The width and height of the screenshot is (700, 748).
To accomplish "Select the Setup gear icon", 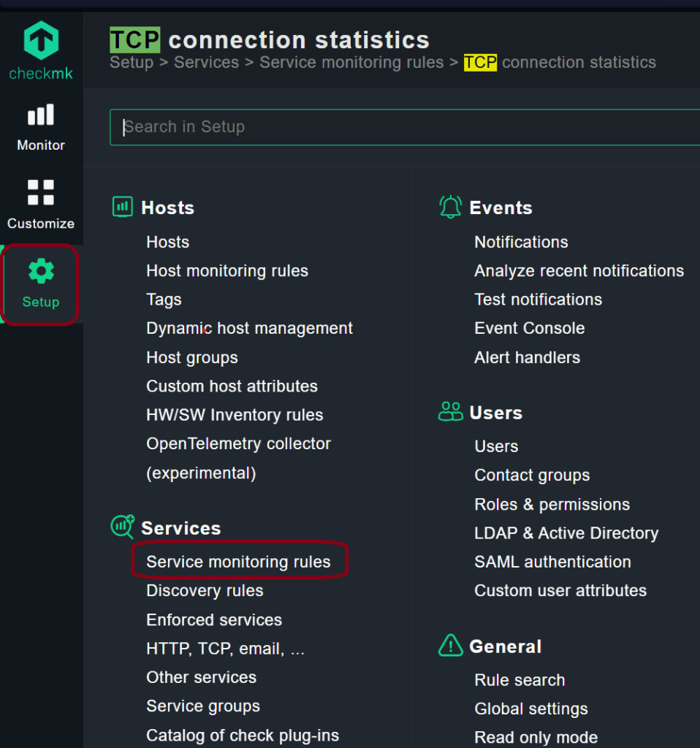I will 41,271.
